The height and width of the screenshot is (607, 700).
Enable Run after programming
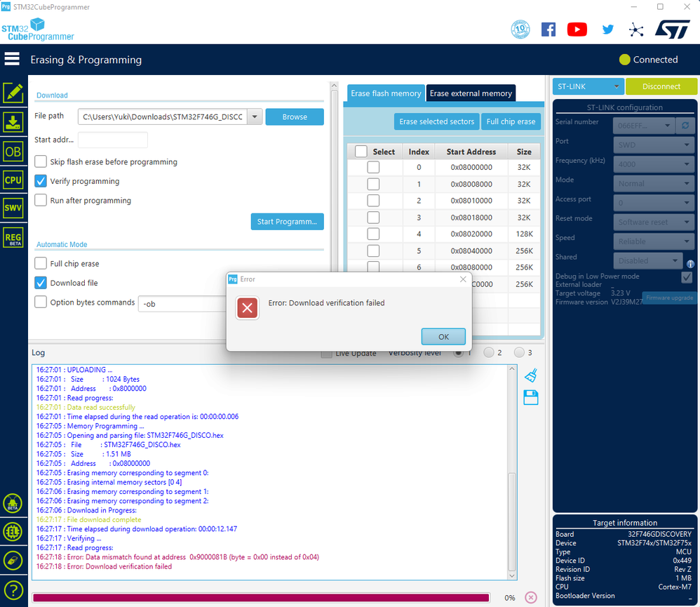[41, 200]
